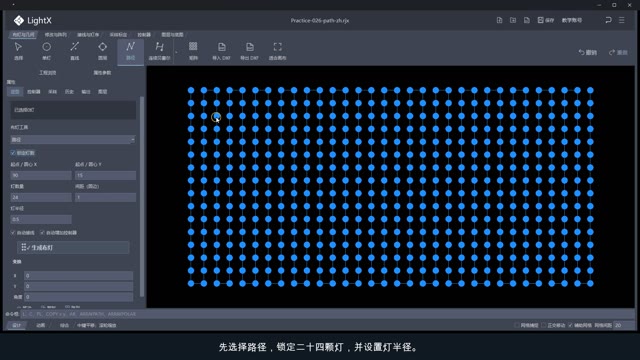Open the first ribbon tab

coord(23,35)
